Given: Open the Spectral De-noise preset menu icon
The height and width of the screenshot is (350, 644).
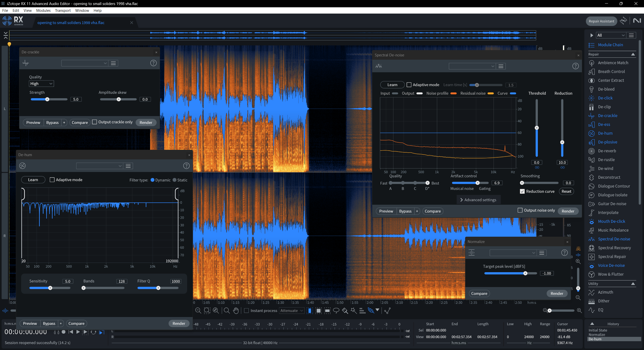Looking at the screenshot, I should 501,66.
